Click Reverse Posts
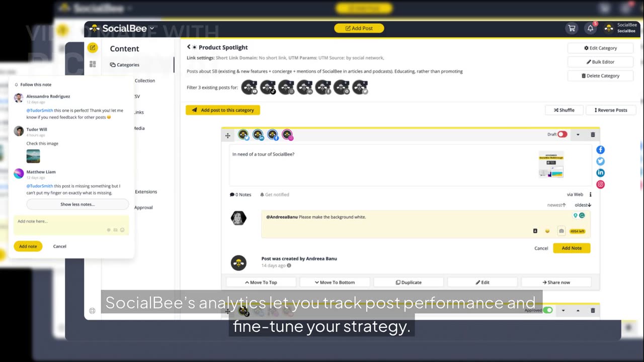Viewport: 644px width, 362px height. click(x=611, y=110)
